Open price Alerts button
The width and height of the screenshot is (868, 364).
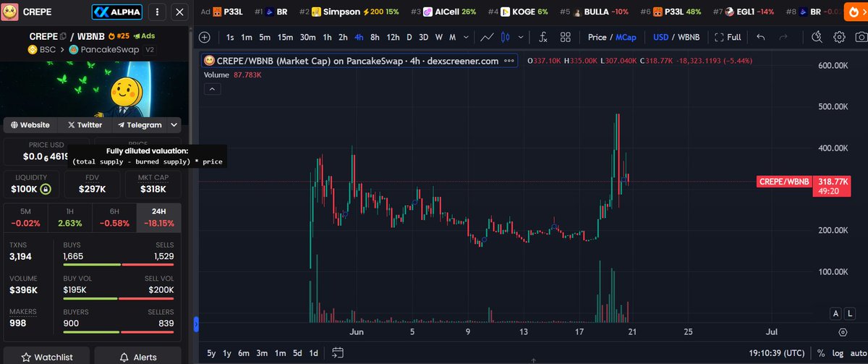pyautogui.click(x=137, y=357)
